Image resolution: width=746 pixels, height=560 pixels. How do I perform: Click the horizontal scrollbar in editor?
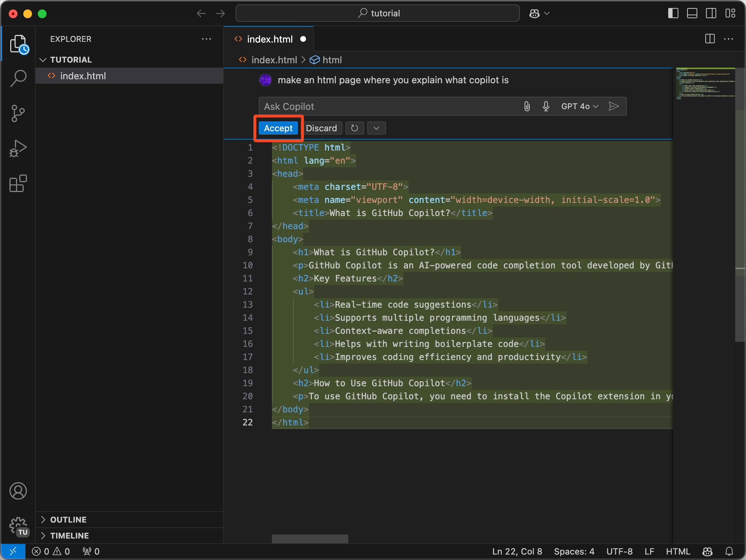[310, 539]
